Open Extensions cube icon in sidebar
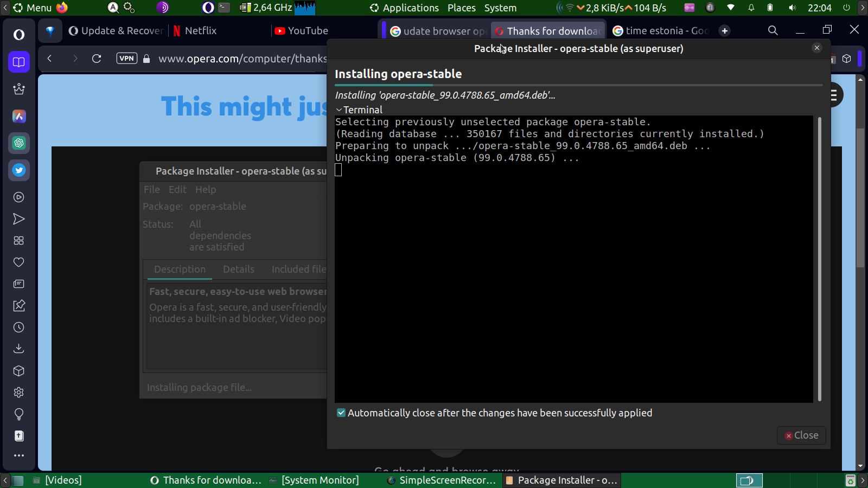The width and height of the screenshot is (868, 488). pyautogui.click(x=19, y=371)
